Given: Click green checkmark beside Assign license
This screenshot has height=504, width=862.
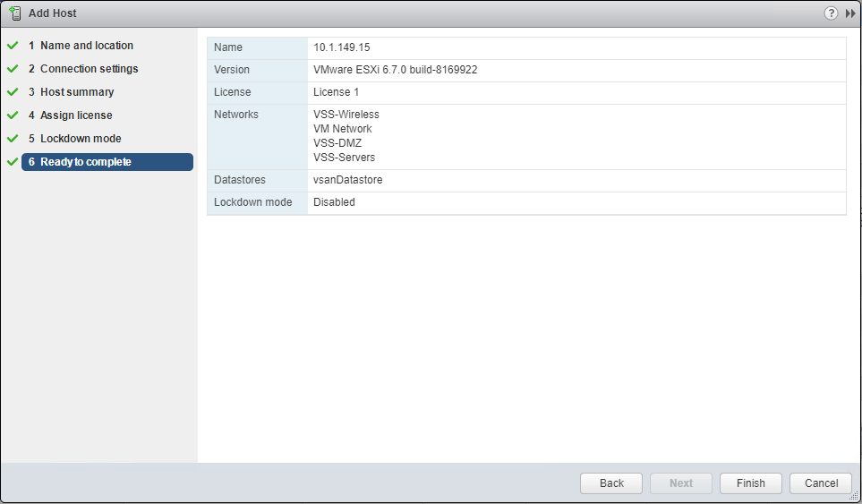Looking at the screenshot, I should pos(13,115).
